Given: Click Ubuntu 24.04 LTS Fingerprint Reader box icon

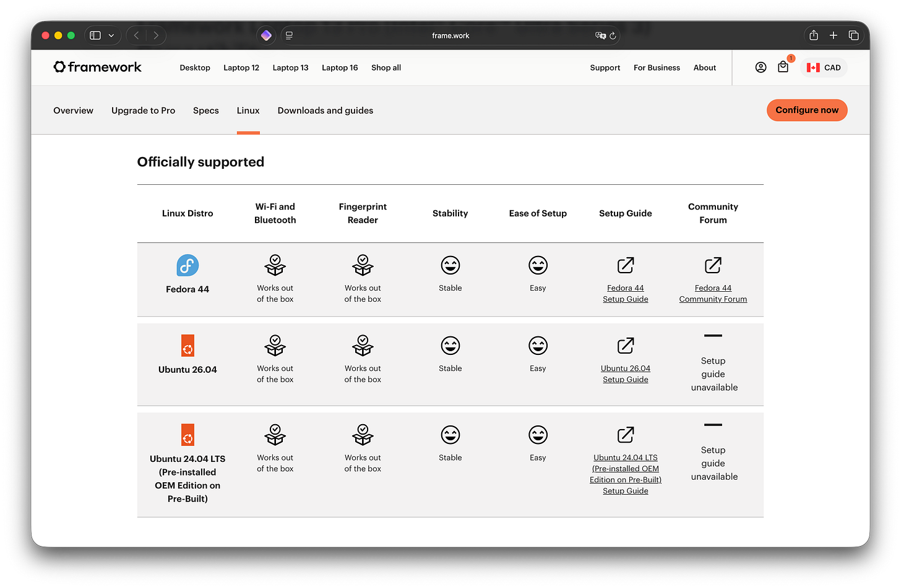Looking at the screenshot, I should click(363, 435).
